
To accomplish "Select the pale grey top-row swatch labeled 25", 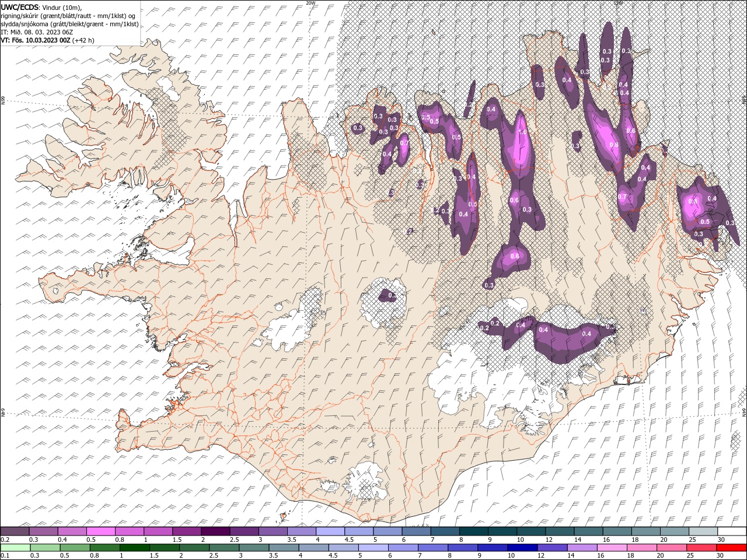I will tap(703, 531).
